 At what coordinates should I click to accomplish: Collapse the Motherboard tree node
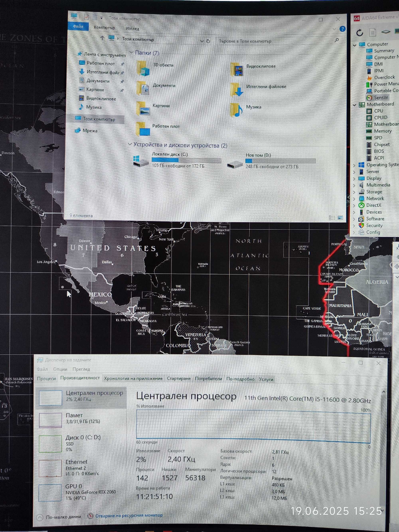click(354, 105)
